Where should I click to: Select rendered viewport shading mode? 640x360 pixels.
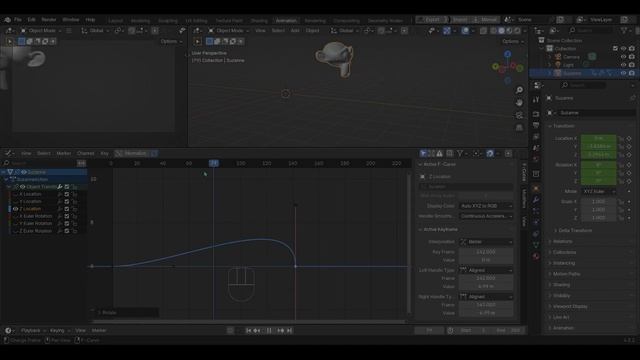pyautogui.click(x=517, y=31)
